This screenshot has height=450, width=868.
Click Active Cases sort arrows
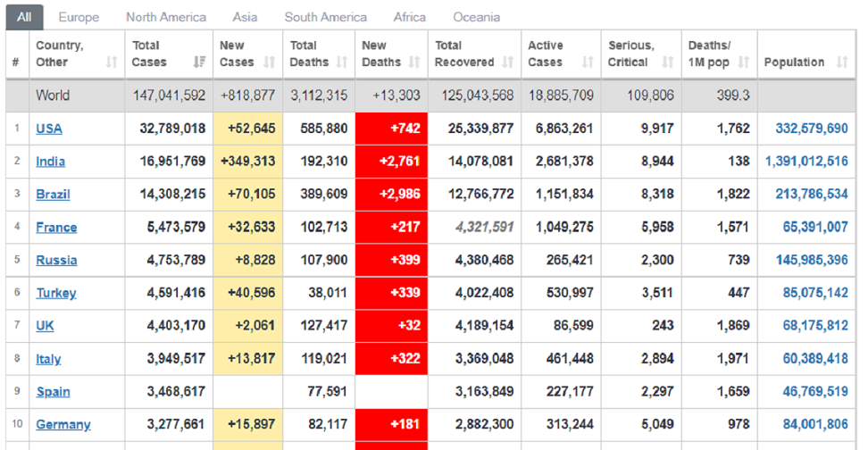click(587, 62)
